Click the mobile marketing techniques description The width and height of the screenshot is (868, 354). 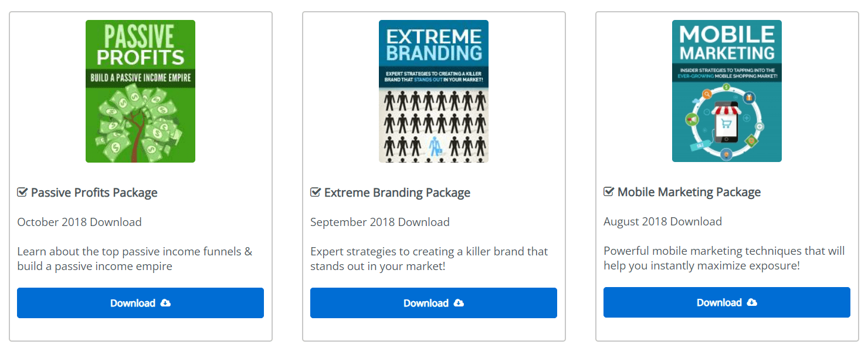(724, 258)
